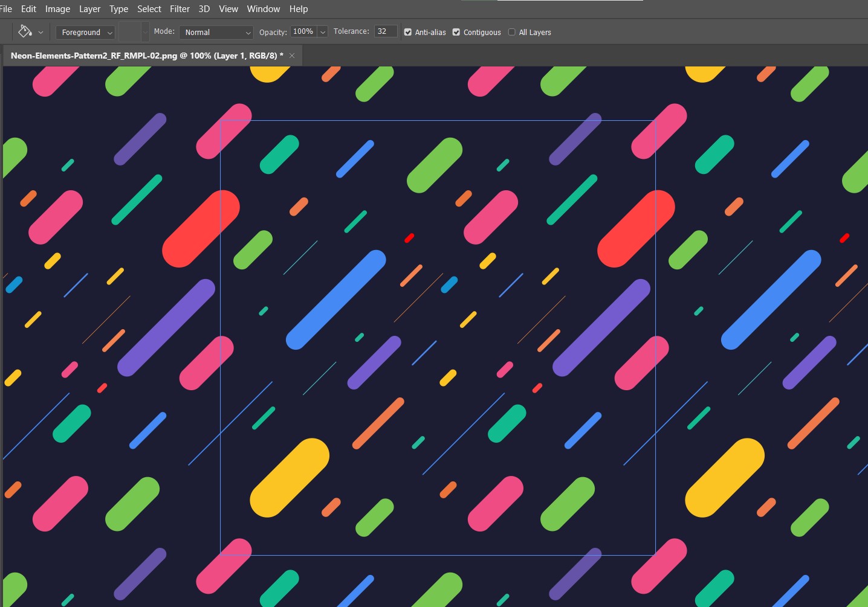Open the Image menu
This screenshot has height=607, width=868.
tap(57, 9)
